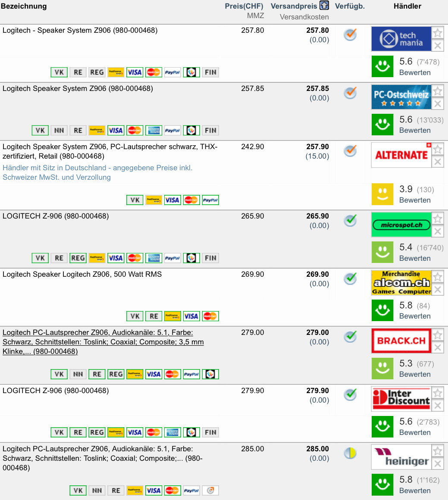Sort by the Versandpreis column header
This screenshot has height=500, width=448.
coord(294,6)
